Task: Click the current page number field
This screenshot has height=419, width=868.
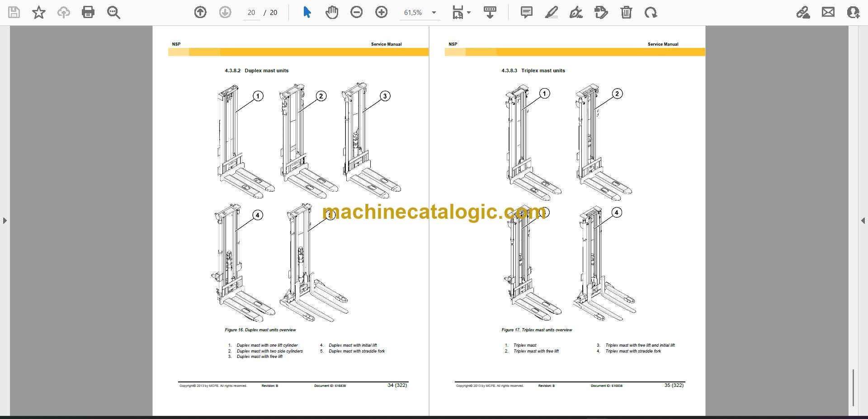Action: coord(251,13)
